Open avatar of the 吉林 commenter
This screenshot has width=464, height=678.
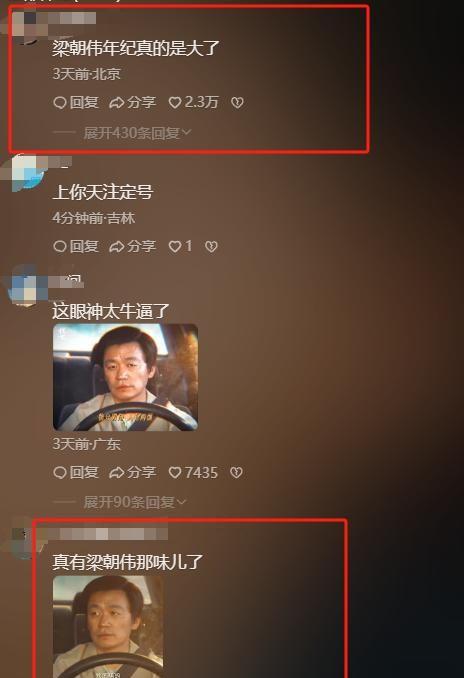click(25, 173)
